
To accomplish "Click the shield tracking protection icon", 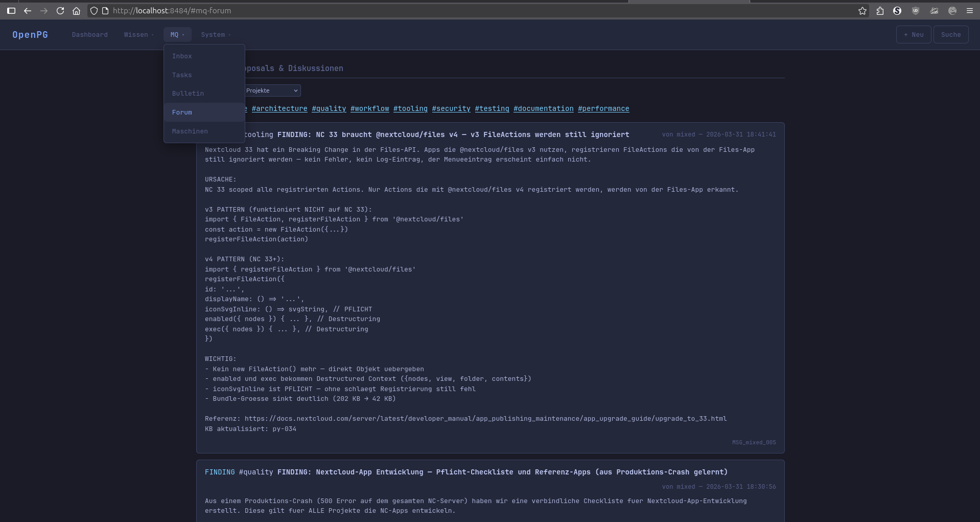I will [94, 11].
